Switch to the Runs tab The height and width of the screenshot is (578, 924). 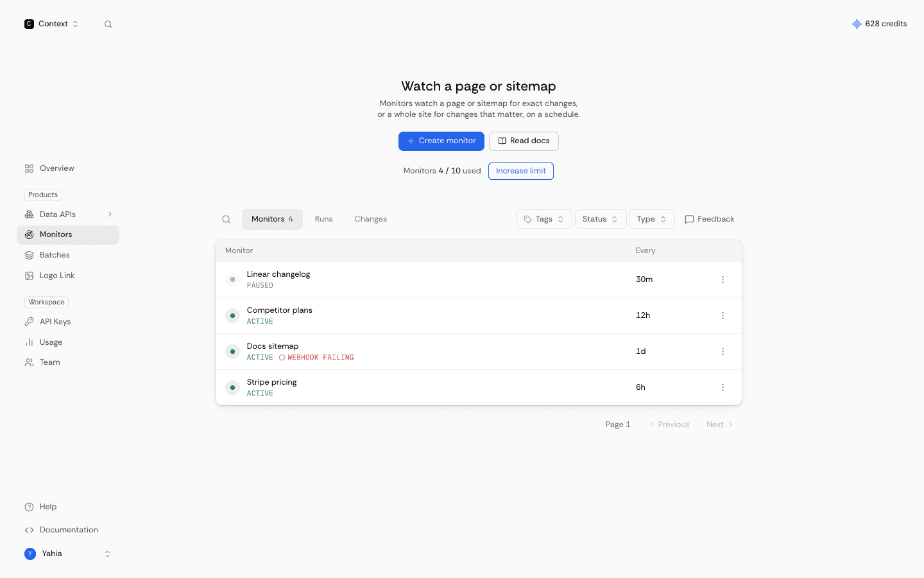[323, 219]
